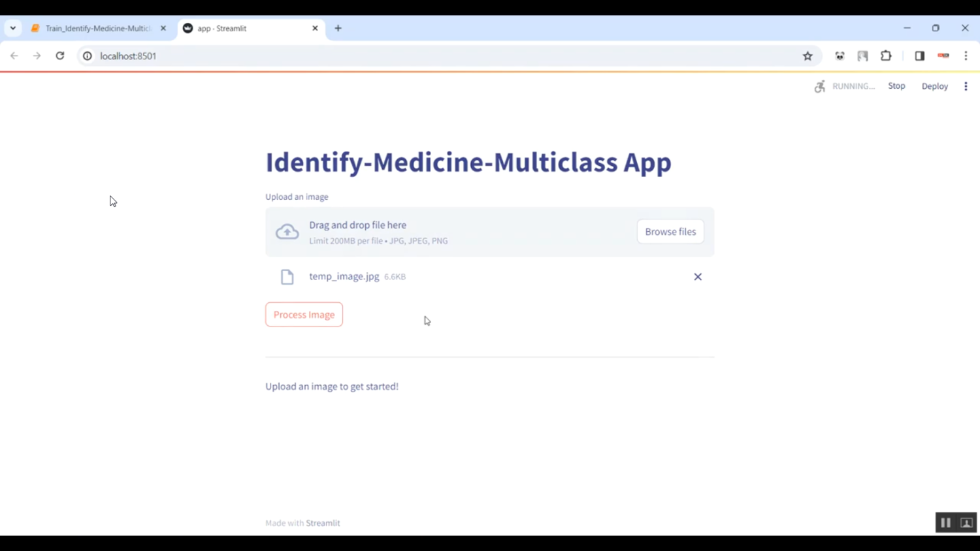View site information icon
This screenshot has height=551, width=980.
point(88,56)
